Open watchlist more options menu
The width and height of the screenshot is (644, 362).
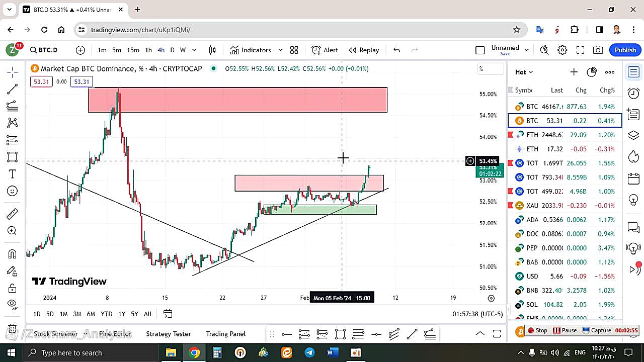(610, 72)
